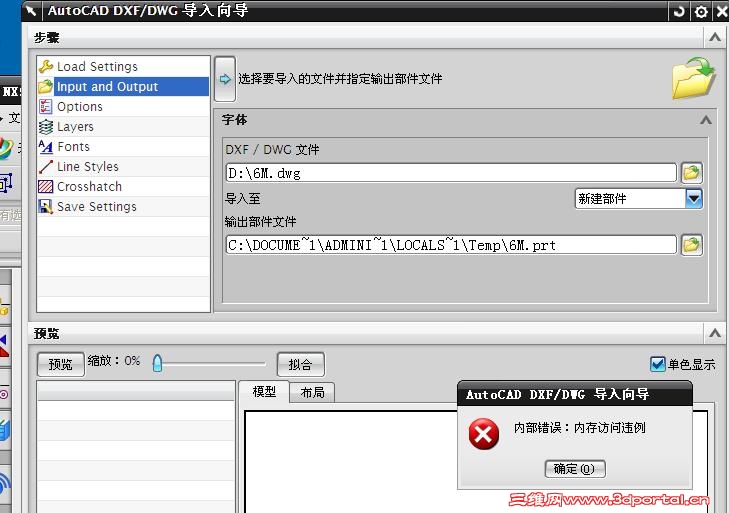729x513 pixels.
Task: Click the large open-folder icon
Action: click(x=693, y=79)
